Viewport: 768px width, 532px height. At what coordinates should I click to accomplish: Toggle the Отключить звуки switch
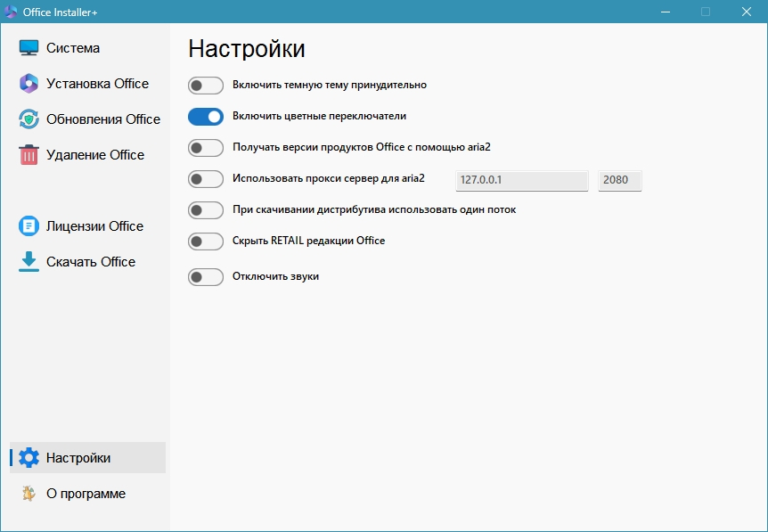(206, 277)
